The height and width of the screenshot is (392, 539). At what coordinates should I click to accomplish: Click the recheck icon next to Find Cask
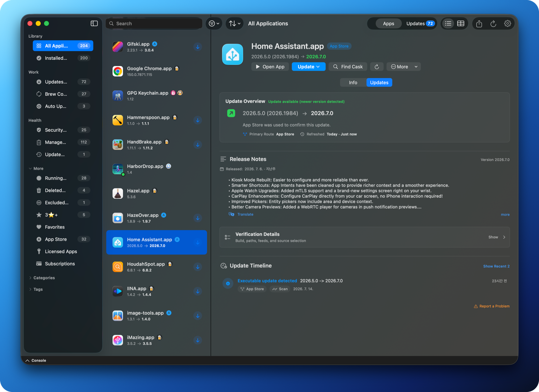coord(377,67)
